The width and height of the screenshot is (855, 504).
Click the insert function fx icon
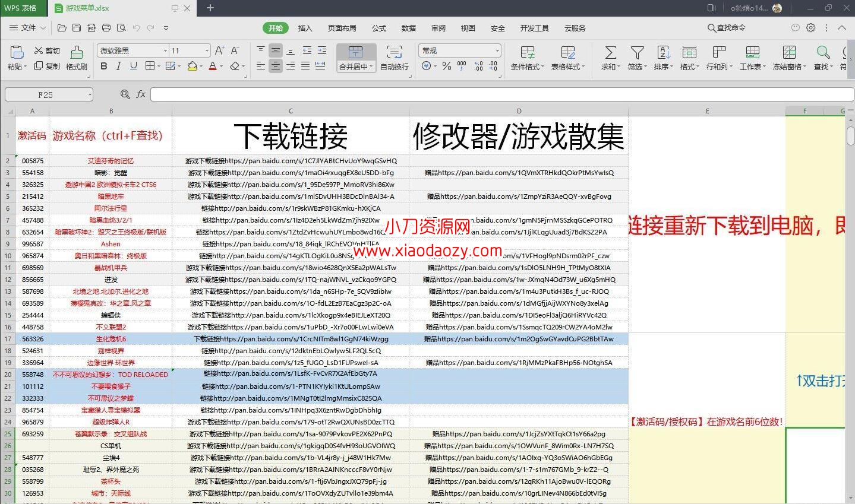coord(141,94)
